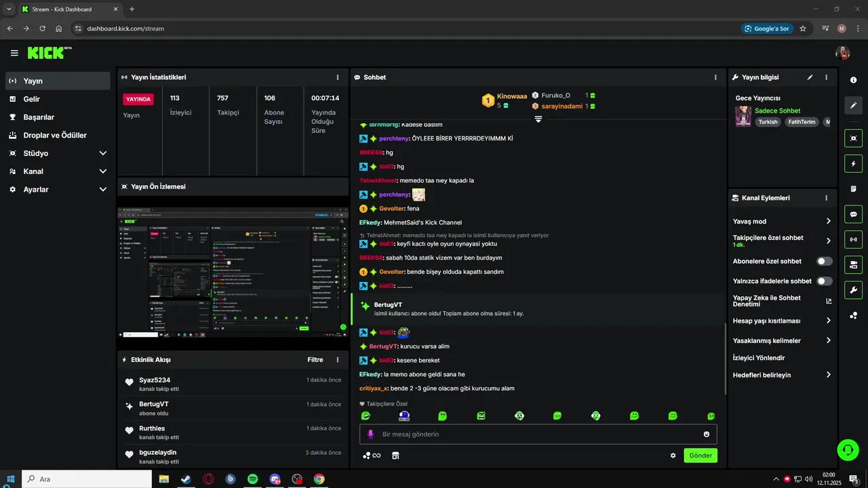868x488 pixels.
Task: Insert the first green laughing emote
Action: point(366,415)
